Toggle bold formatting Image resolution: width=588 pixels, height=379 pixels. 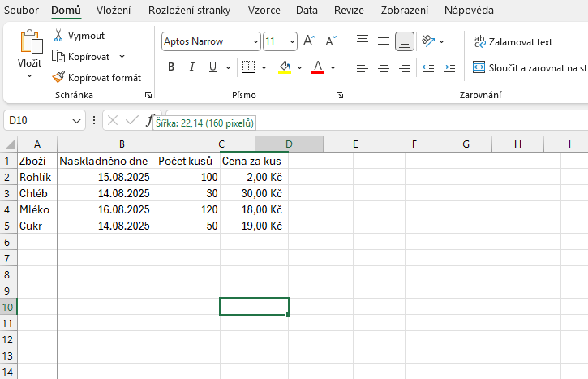coord(171,67)
